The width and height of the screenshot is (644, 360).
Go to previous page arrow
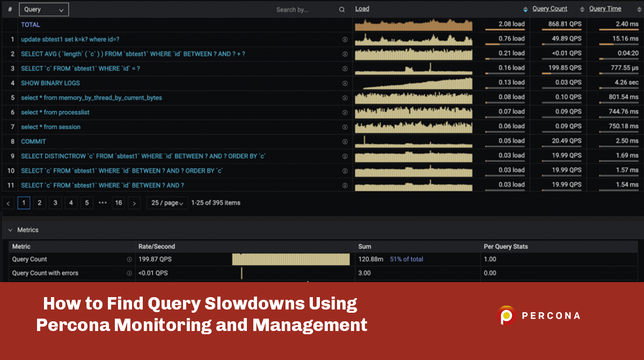pyautogui.click(x=8, y=203)
